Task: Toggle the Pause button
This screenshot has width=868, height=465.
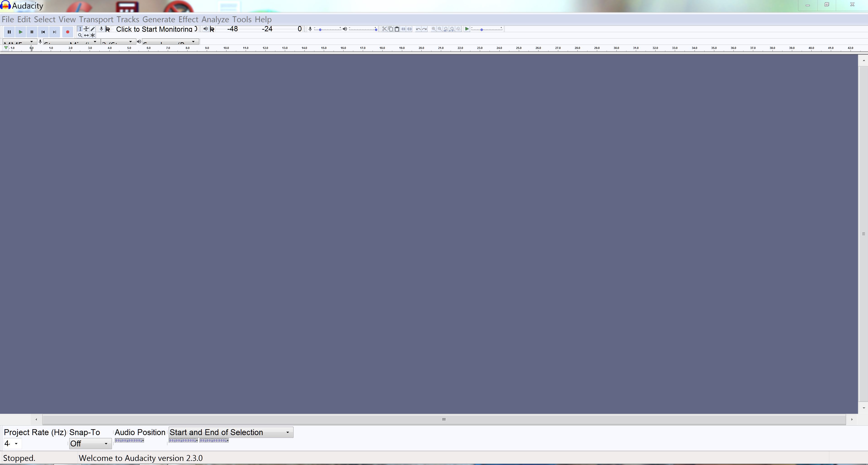Action: click(9, 32)
